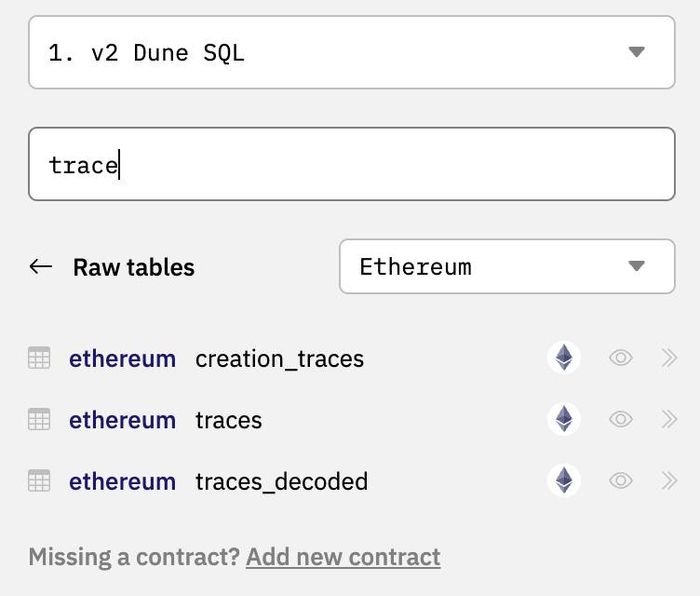Insert traces table using double chevron icon

pyautogui.click(x=669, y=419)
